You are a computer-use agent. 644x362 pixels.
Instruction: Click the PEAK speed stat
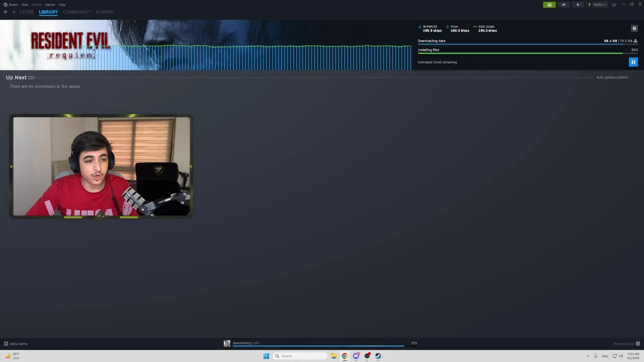tap(458, 29)
